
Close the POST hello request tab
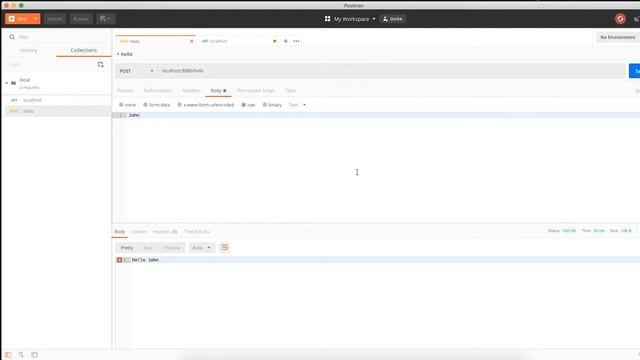(191, 41)
